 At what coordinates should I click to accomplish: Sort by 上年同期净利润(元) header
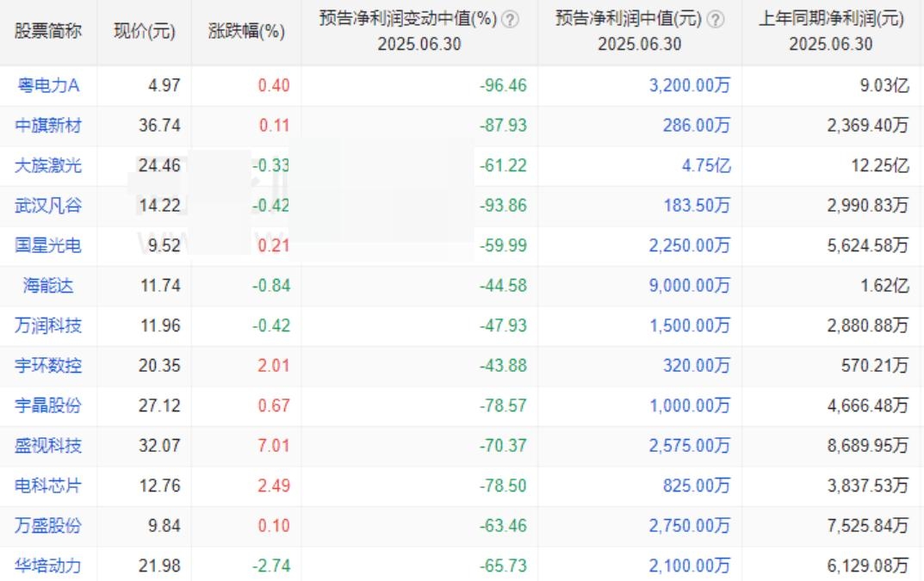coord(831,19)
